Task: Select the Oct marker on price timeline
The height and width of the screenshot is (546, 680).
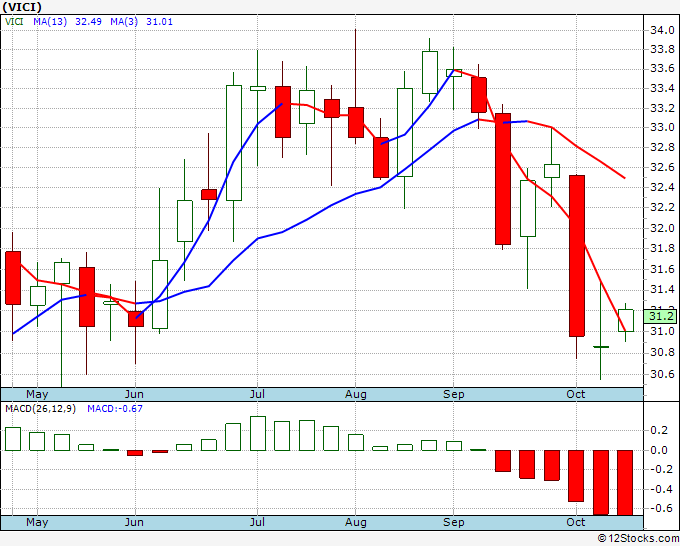Action: point(575,394)
